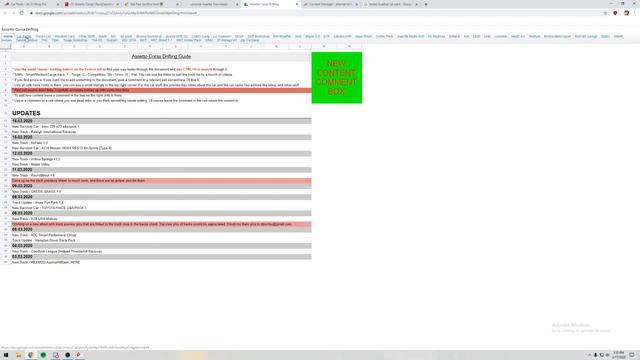The width and height of the screenshot is (640, 360).
Task: Open the Touge Workshop sheet tab
Action: (x=75, y=40)
